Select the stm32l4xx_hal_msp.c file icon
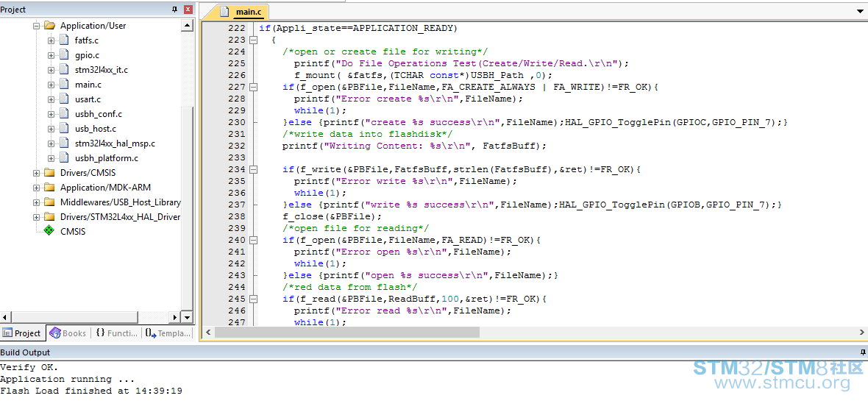This screenshot has width=868, height=401. [64, 143]
